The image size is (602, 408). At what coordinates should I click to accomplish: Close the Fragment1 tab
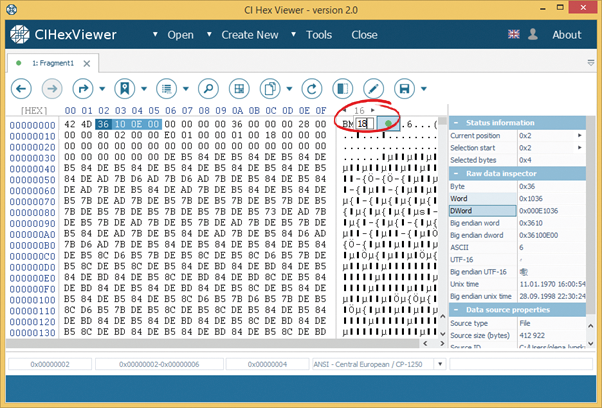pos(87,63)
